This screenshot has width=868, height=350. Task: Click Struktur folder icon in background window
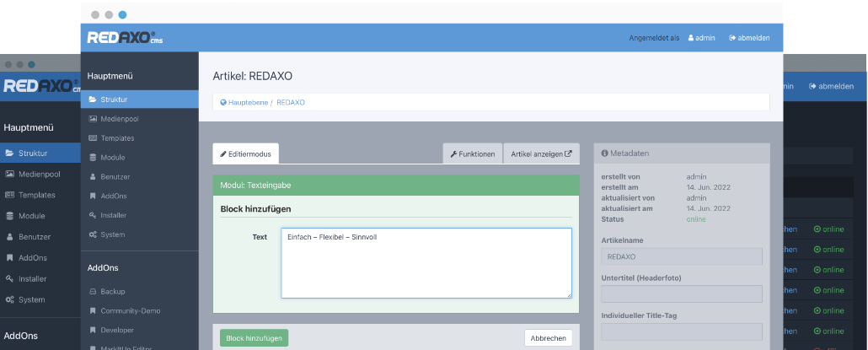coord(9,153)
